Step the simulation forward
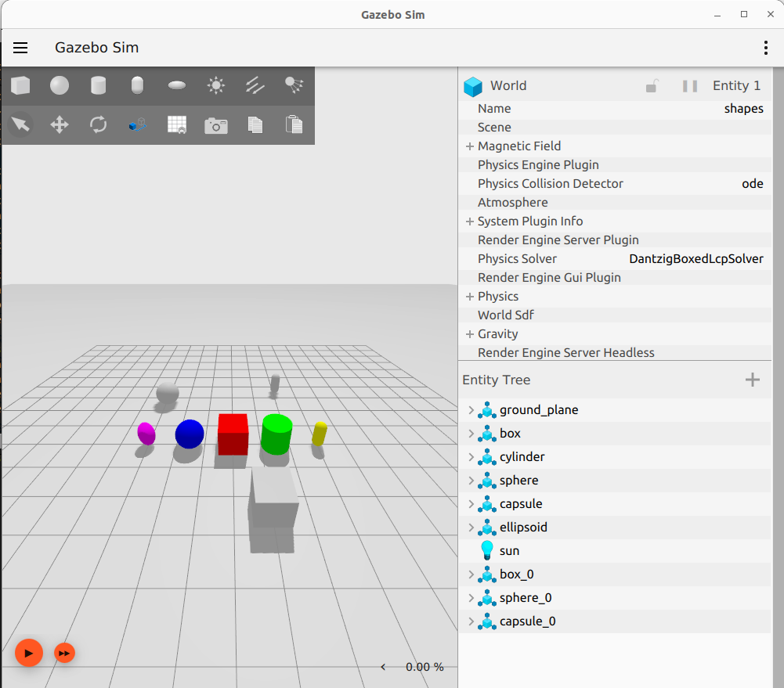The height and width of the screenshot is (688, 784). [x=64, y=653]
